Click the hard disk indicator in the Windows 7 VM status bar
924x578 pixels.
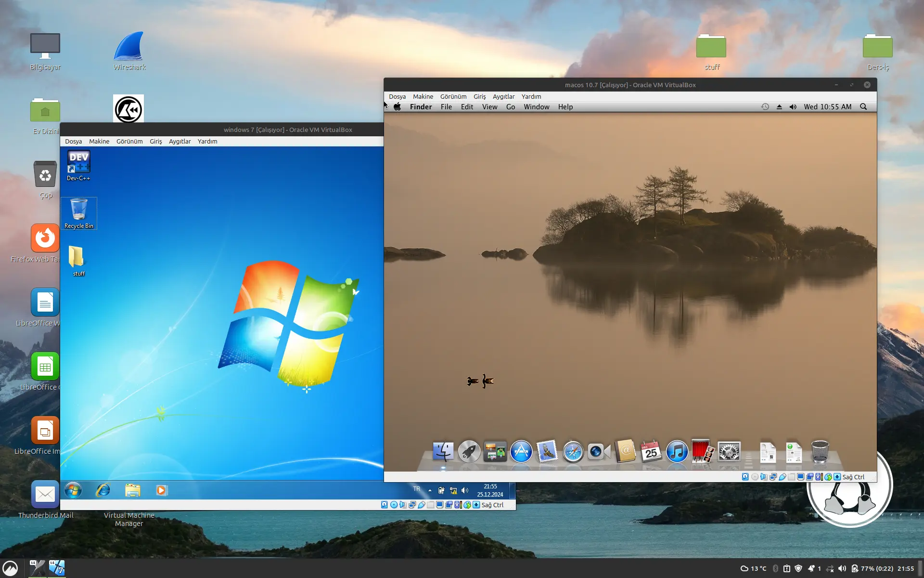point(384,505)
